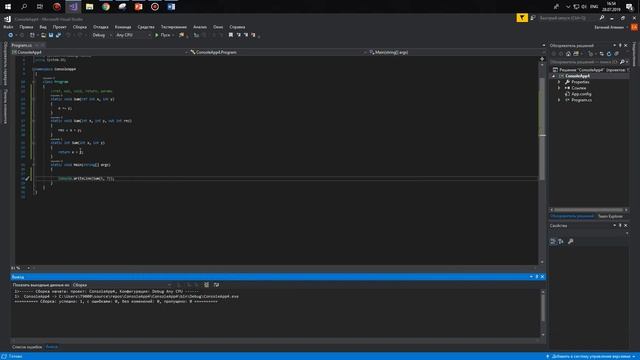The image size is (640, 360).
Task: Click the quick launch search magnifier icon
Action: (x=602, y=18)
